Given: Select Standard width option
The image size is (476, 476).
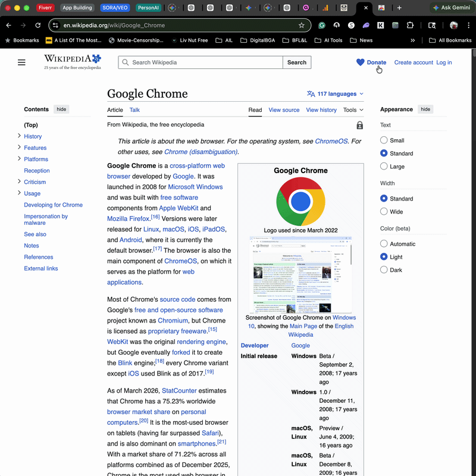Looking at the screenshot, I should (384, 198).
